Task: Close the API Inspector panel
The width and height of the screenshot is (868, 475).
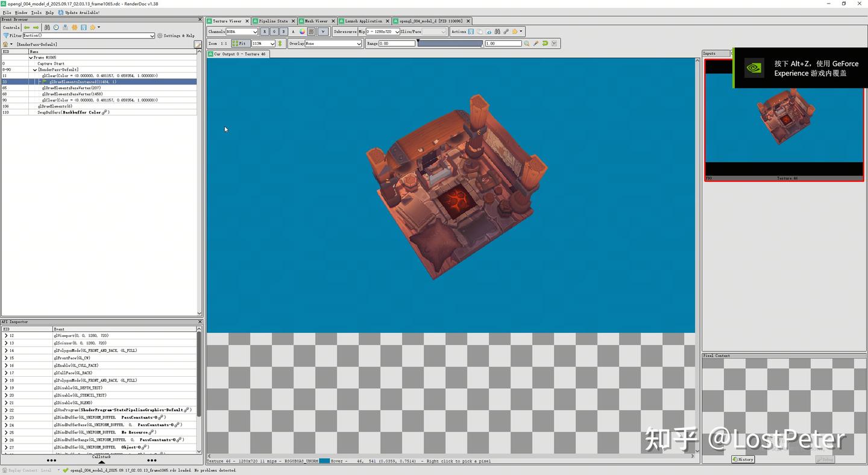Action: click(200, 322)
